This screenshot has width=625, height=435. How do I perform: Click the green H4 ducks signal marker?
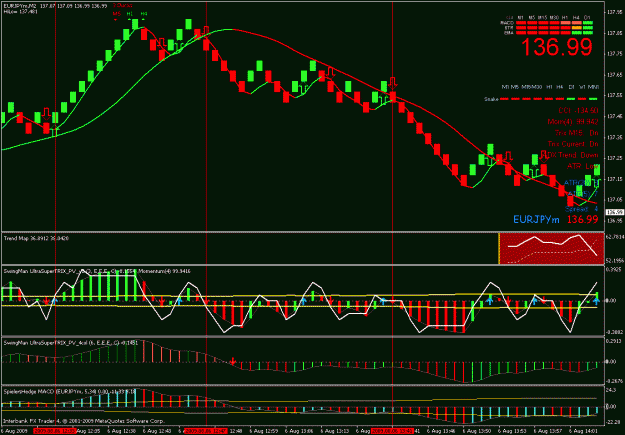pyautogui.click(x=143, y=15)
